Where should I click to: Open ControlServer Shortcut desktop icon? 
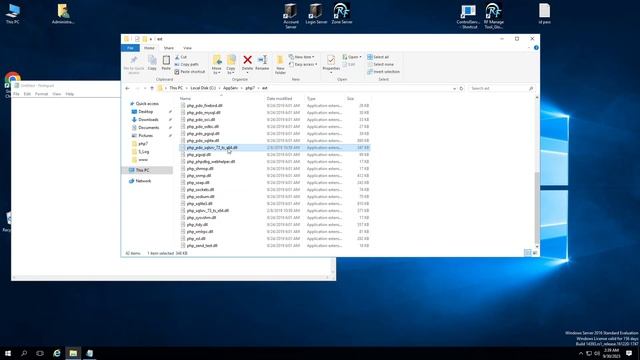click(x=469, y=16)
